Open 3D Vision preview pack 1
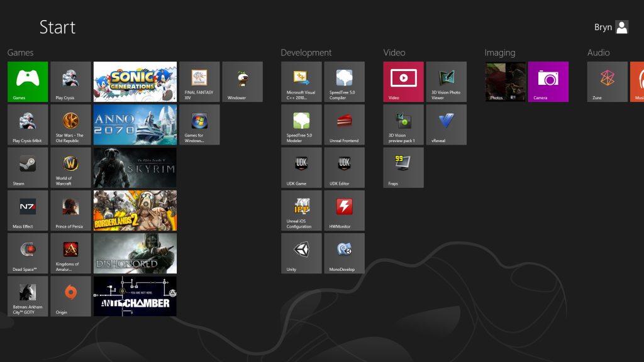 (x=403, y=124)
